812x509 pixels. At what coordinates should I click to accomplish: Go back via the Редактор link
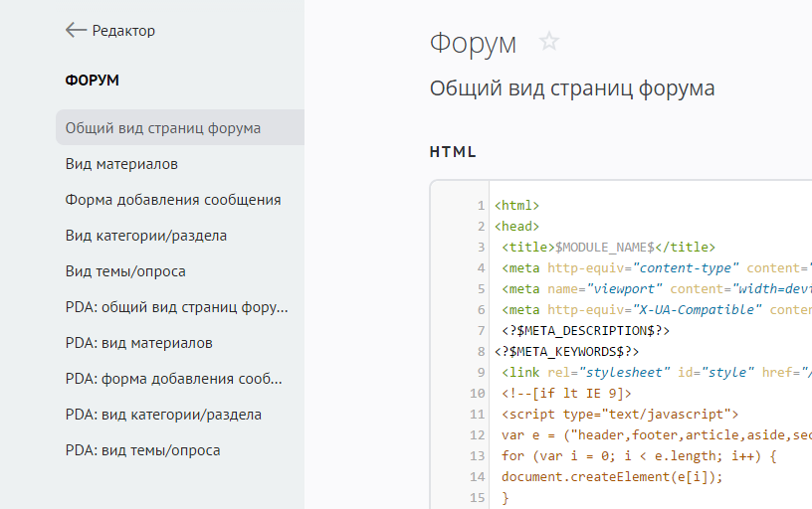(x=123, y=31)
